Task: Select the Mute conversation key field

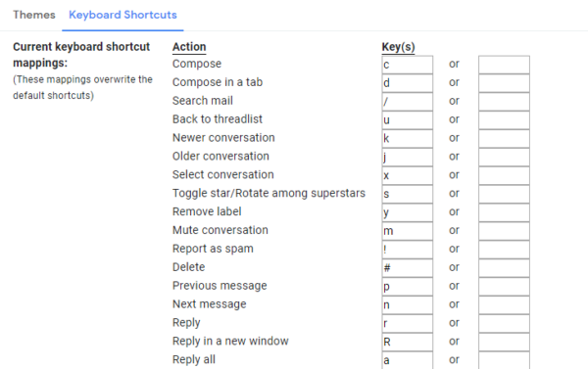Action: coord(408,231)
